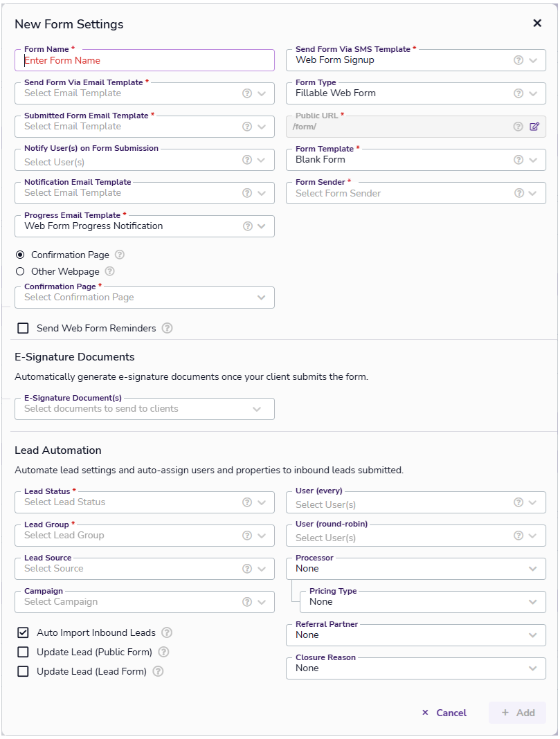Image resolution: width=560 pixels, height=739 pixels.
Task: Check the Update Lead (Public Form) box
Action: 23,652
